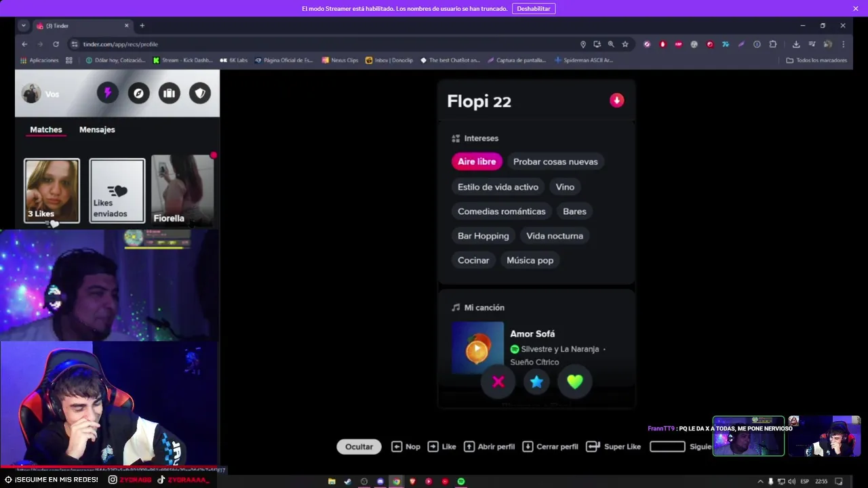Open Chrome downloads icon

pyautogui.click(x=796, y=44)
